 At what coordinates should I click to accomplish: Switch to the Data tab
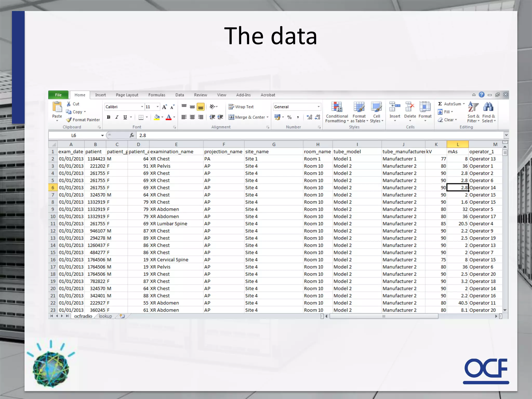(179, 95)
